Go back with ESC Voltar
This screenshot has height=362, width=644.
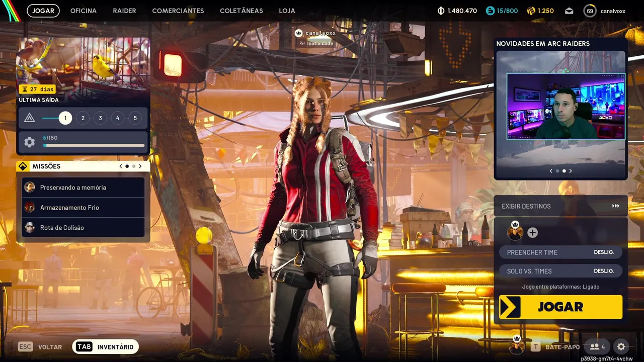pos(40,347)
